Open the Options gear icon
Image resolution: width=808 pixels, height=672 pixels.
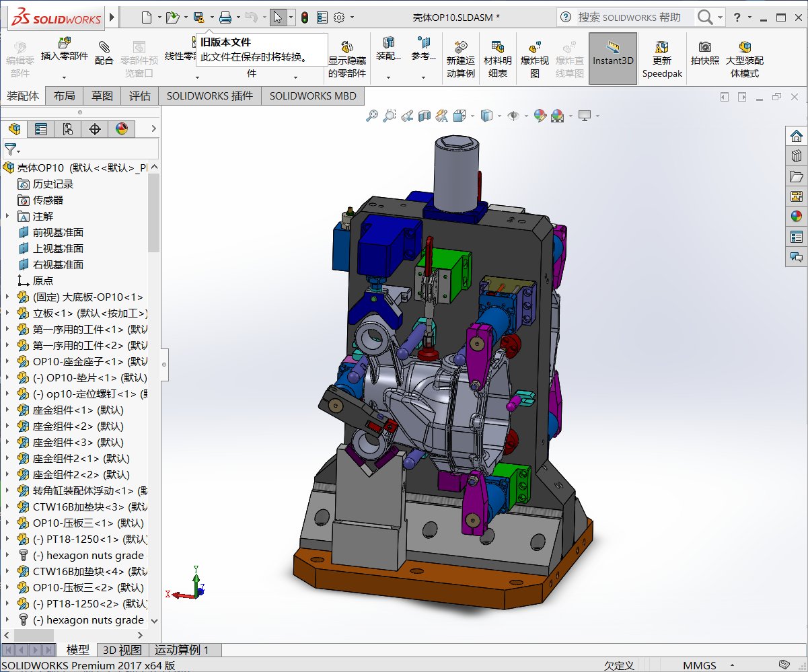click(340, 17)
